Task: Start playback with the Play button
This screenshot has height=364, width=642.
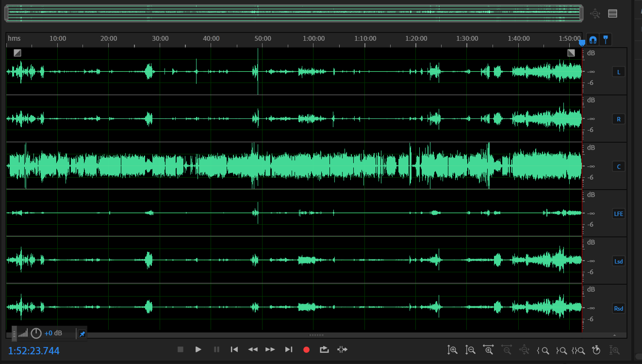Action: coord(198,349)
